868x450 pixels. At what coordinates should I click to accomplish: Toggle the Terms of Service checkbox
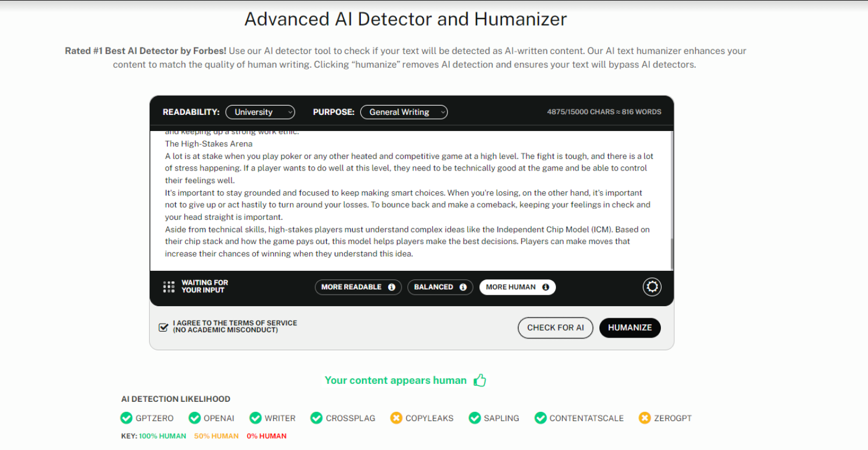click(164, 327)
